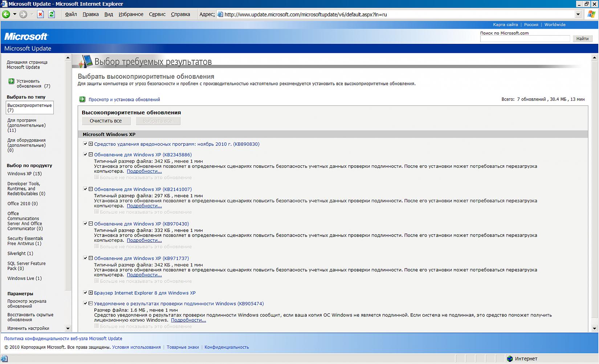
Task: Expand details of KB890830 malware removal tool
Action: [x=91, y=144]
